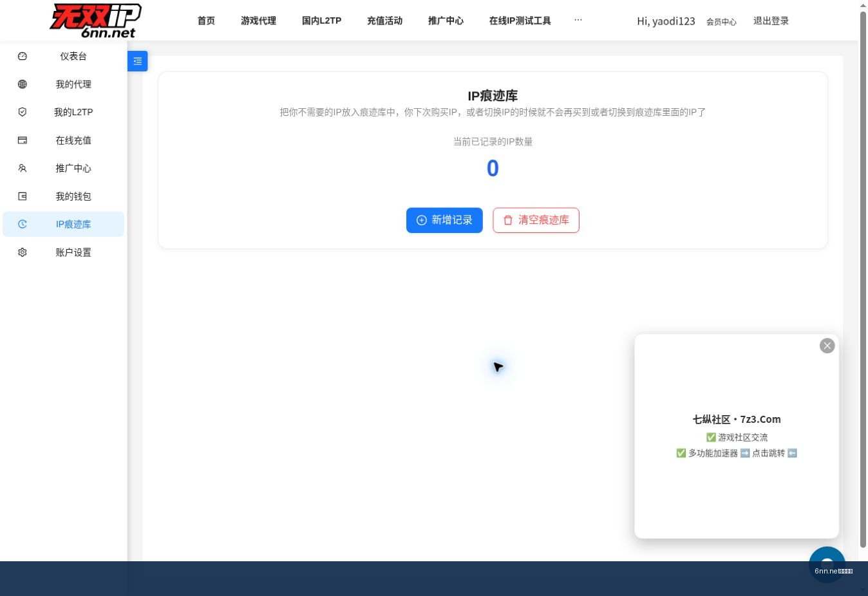This screenshot has width=868, height=596.
Task: Click the dashboard gauge icon beside 仪表台
Action: pyautogui.click(x=23, y=56)
